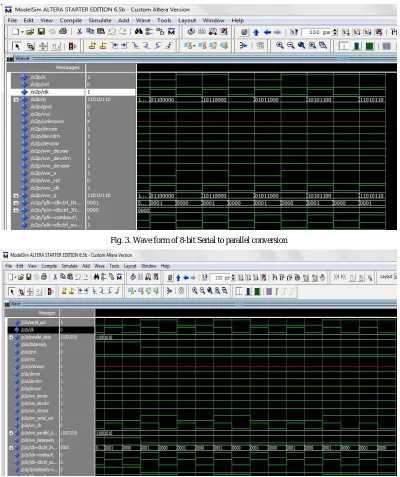Click the blue up arrow icon in bottom window
This screenshot has width=400, height=477.
[x=178, y=277]
